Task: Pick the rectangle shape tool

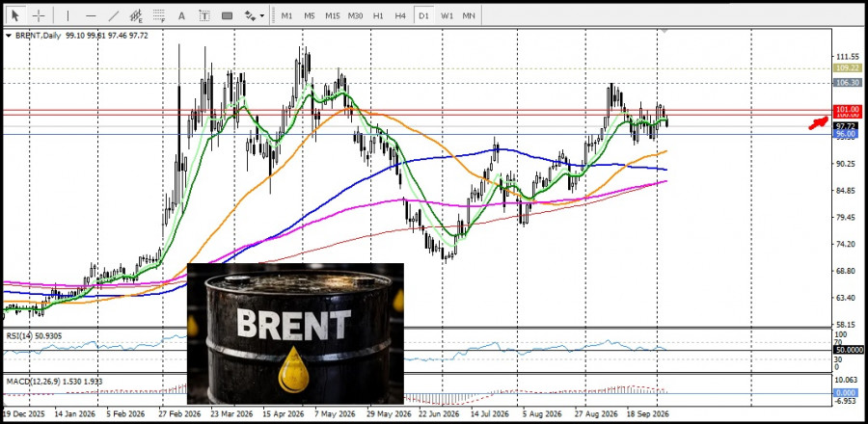Action: [x=227, y=16]
